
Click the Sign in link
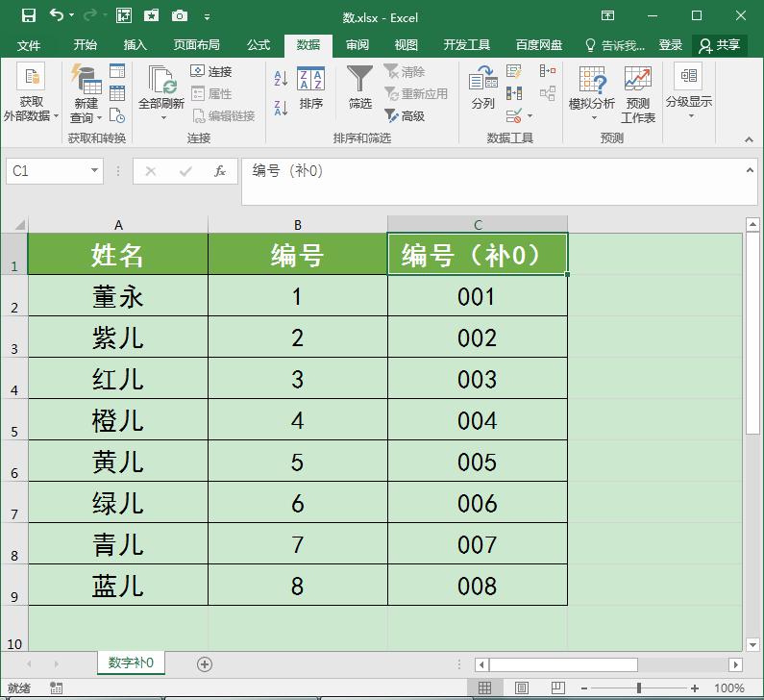(671, 45)
